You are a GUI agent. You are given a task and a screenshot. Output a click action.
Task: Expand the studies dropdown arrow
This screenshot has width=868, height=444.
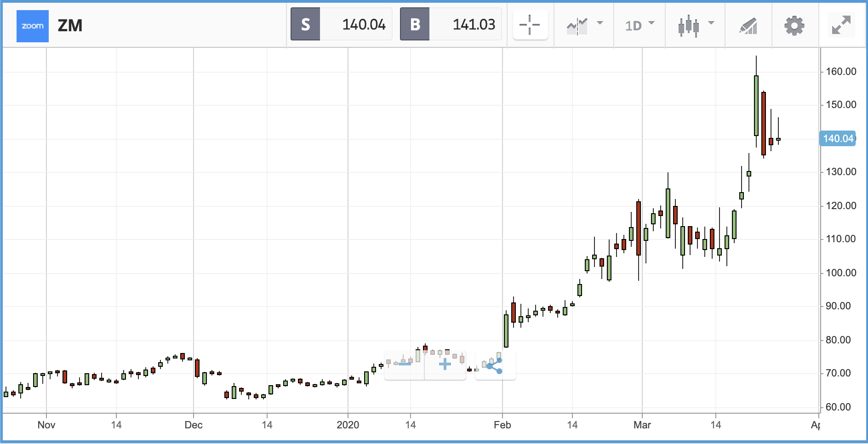pyautogui.click(x=600, y=23)
